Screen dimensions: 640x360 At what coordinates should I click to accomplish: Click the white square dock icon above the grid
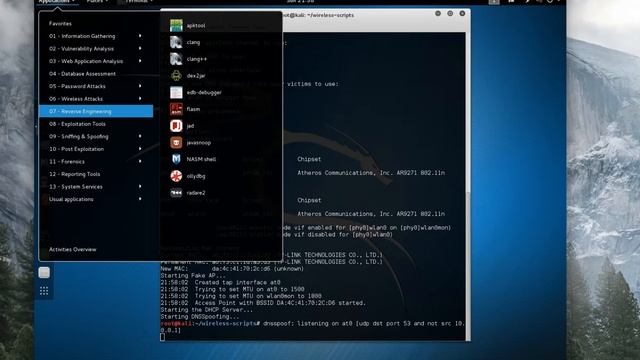(44, 272)
